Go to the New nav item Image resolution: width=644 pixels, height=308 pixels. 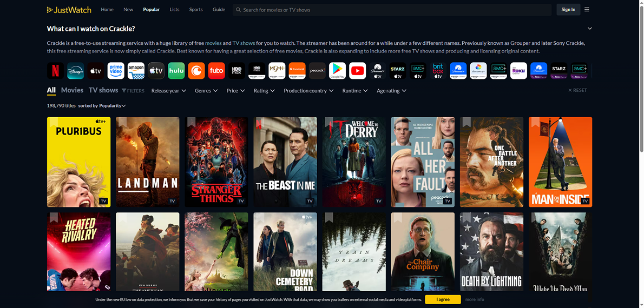(x=128, y=9)
